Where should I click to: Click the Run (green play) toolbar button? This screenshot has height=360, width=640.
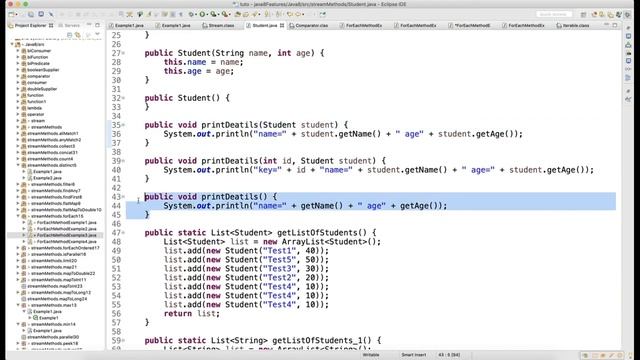pyautogui.click(x=202, y=14)
